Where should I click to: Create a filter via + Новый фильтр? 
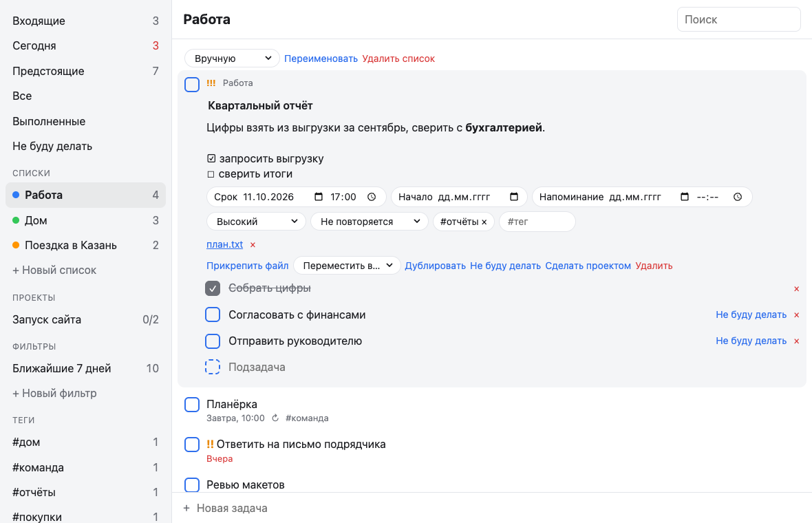[54, 393]
